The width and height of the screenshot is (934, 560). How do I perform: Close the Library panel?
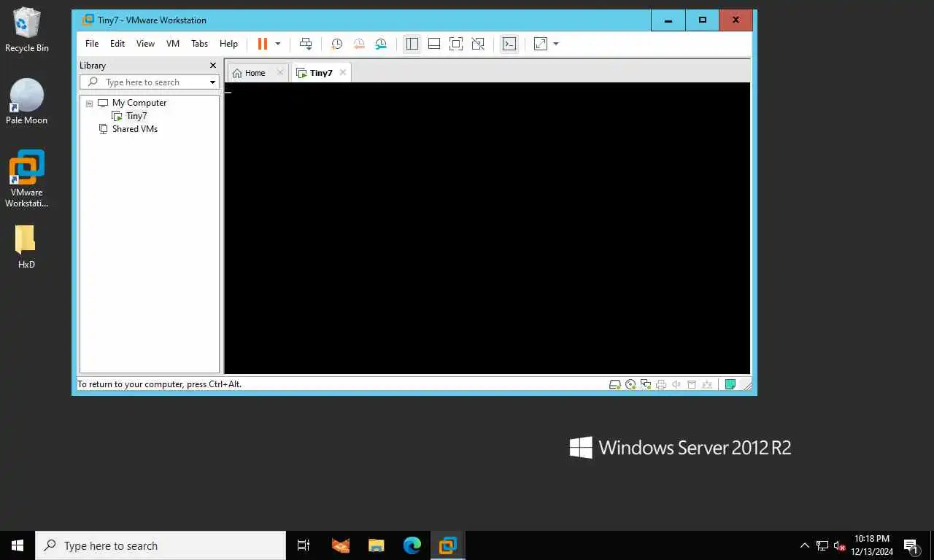[x=213, y=66]
